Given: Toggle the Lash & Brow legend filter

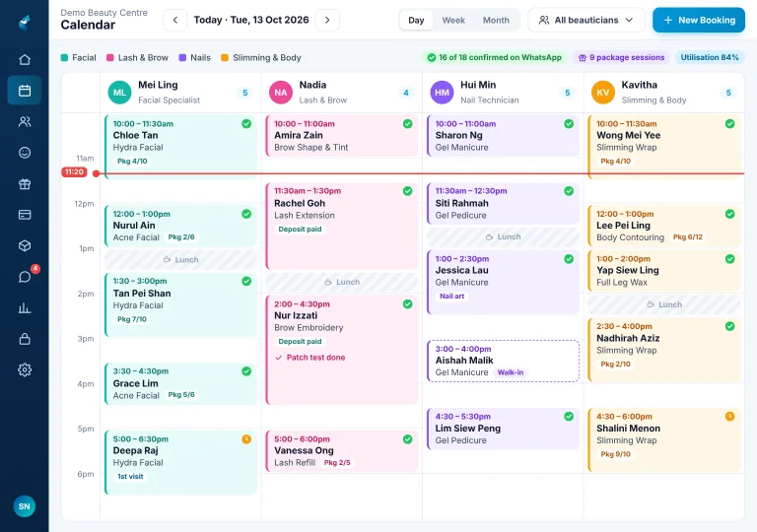Looking at the screenshot, I should [x=137, y=57].
